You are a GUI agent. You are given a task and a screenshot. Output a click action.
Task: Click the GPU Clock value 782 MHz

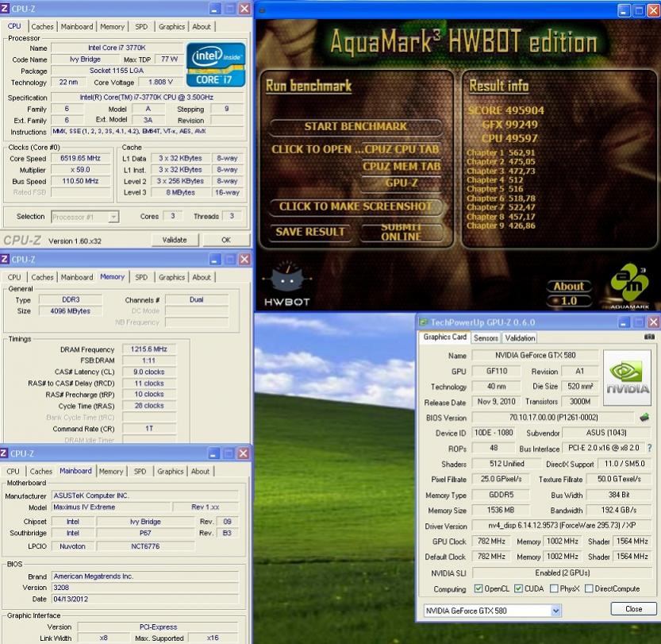[491, 541]
